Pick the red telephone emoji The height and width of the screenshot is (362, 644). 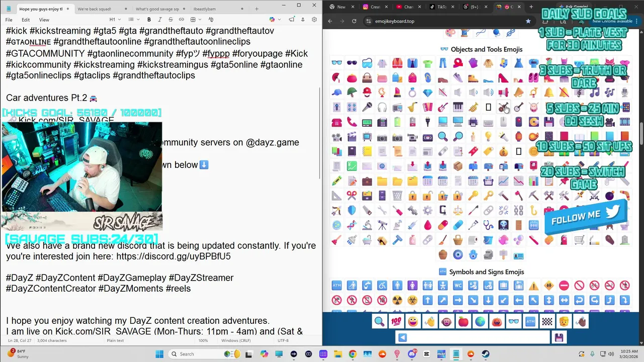tap(337, 122)
